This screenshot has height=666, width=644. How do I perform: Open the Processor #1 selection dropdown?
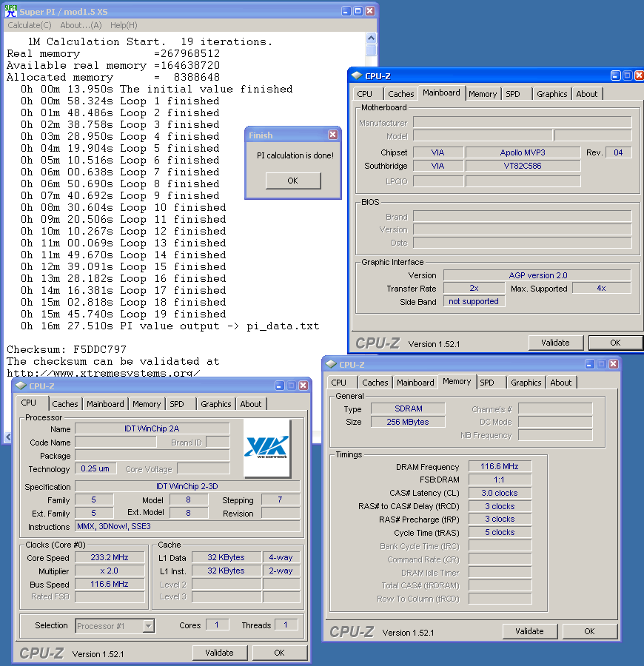tap(148, 625)
